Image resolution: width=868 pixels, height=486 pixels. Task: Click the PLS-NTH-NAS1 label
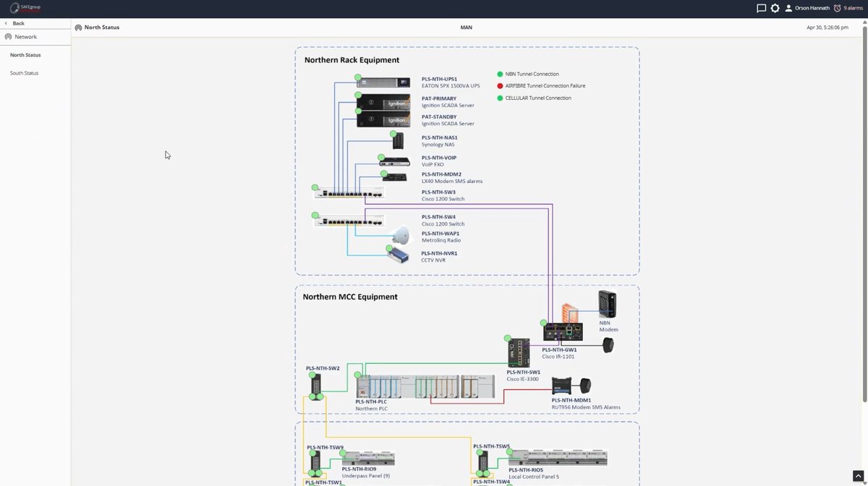point(439,137)
